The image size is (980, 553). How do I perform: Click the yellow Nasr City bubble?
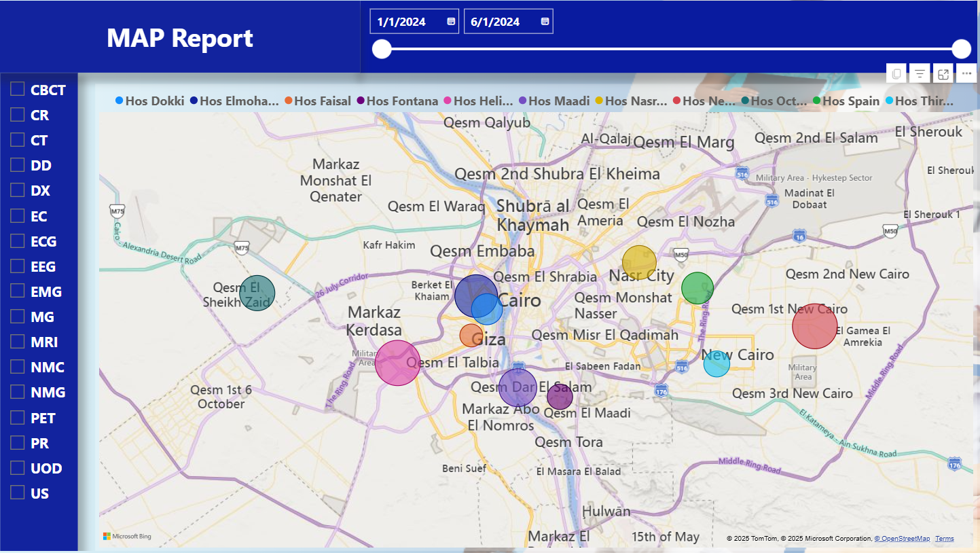click(x=639, y=262)
